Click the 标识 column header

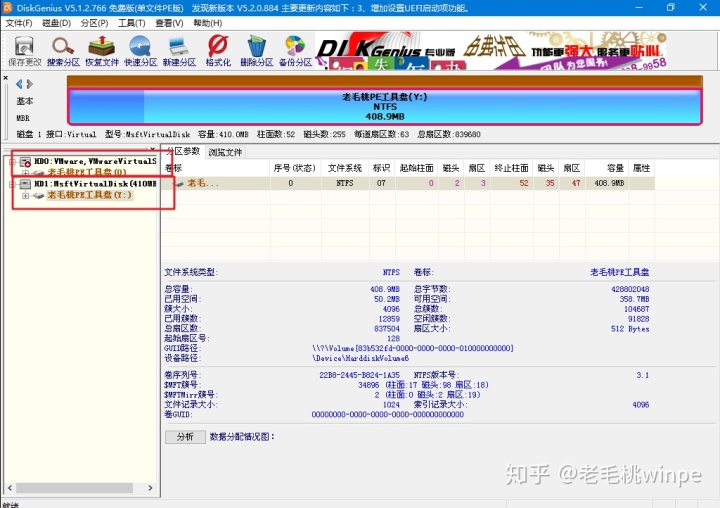click(381, 169)
